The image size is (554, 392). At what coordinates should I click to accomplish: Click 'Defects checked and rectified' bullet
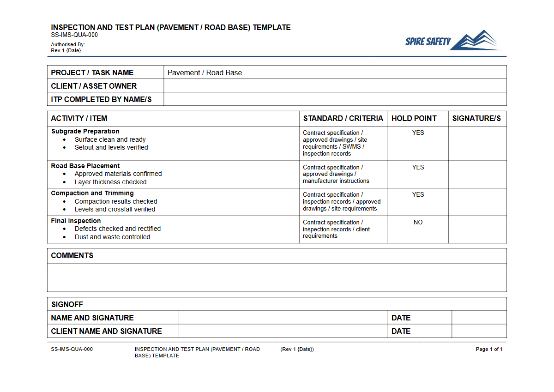click(118, 229)
